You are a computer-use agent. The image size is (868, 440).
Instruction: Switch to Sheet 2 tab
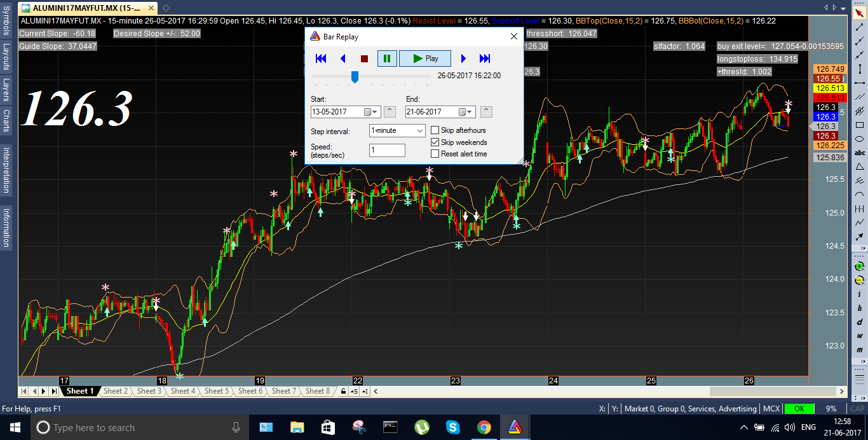pyautogui.click(x=116, y=391)
